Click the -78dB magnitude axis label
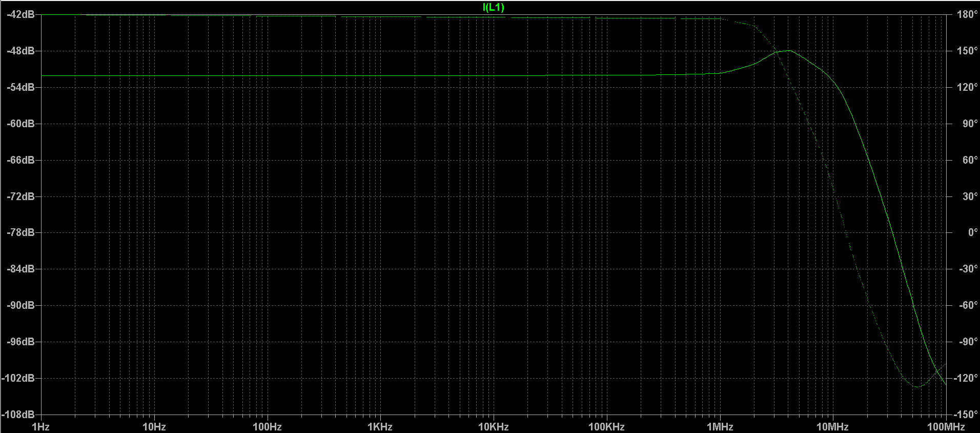The height and width of the screenshot is (433, 980). pos(21,232)
